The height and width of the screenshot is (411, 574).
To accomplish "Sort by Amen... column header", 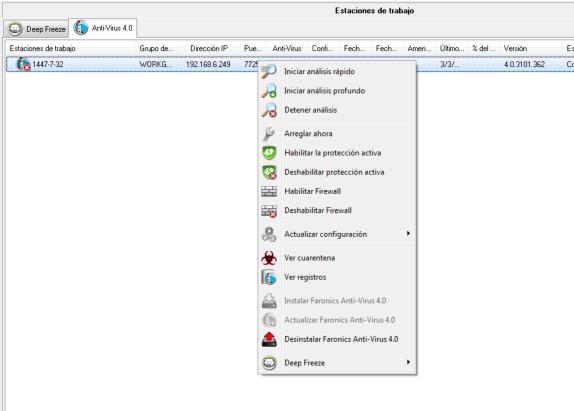I will point(420,48).
